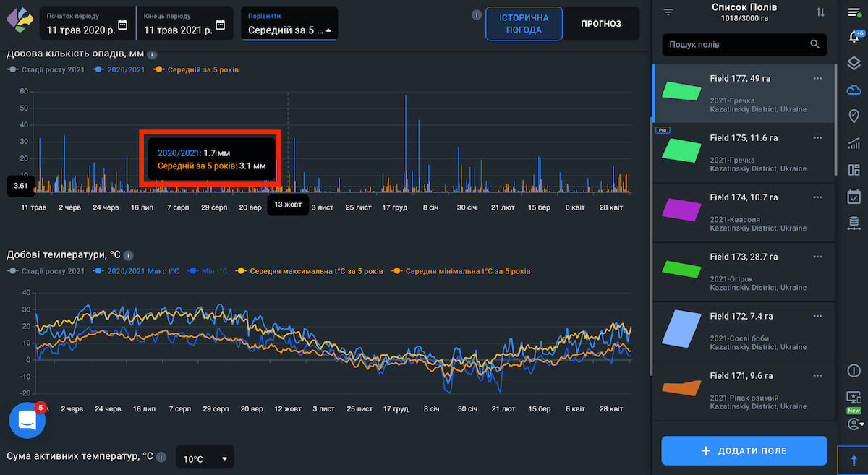This screenshot has height=475, width=868.
Task: Switch to the 'Прогноз' tab
Action: pyautogui.click(x=600, y=24)
